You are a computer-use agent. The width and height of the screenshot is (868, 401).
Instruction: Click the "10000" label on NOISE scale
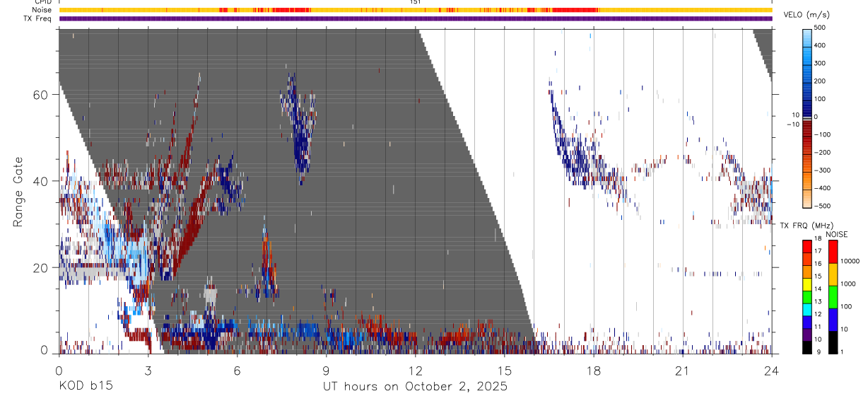tap(850, 261)
